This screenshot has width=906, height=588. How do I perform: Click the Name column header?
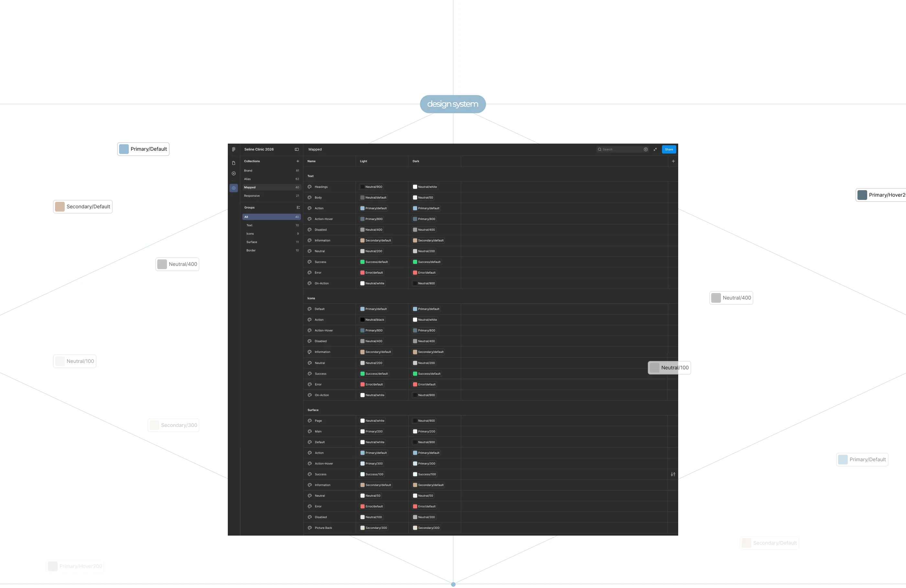311,161
